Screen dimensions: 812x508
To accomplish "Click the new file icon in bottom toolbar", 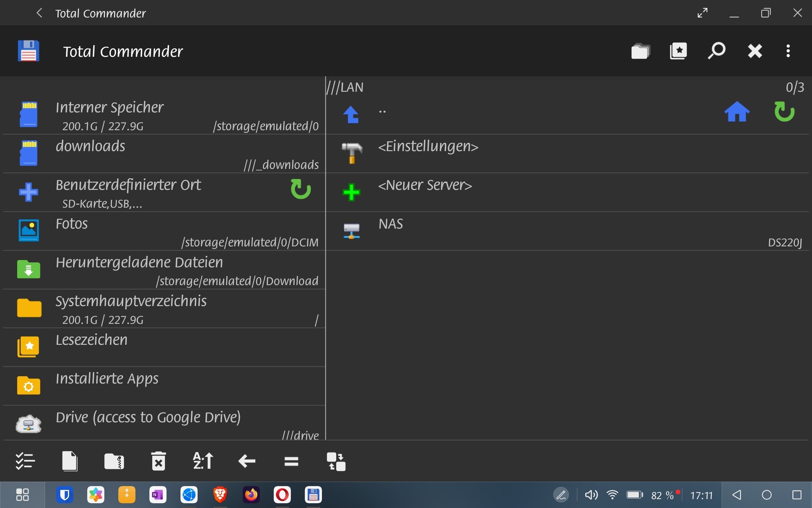I will (70, 461).
